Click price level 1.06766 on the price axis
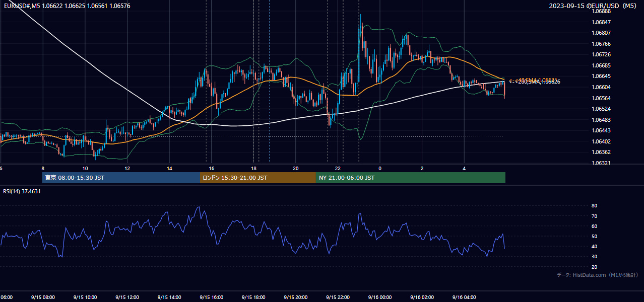Image resolution: width=644 pixels, height=302 pixels. (602, 44)
